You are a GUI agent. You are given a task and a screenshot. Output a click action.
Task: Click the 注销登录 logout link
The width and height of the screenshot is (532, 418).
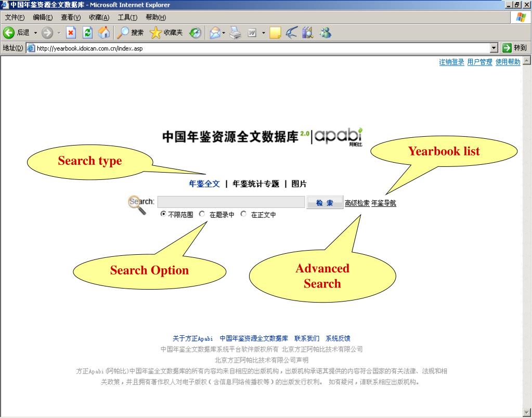pos(451,62)
